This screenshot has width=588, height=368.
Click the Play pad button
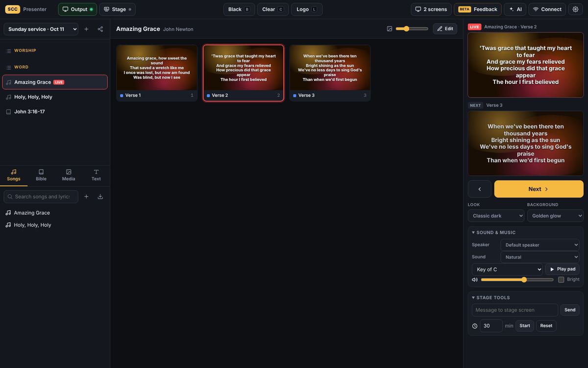[563, 269]
